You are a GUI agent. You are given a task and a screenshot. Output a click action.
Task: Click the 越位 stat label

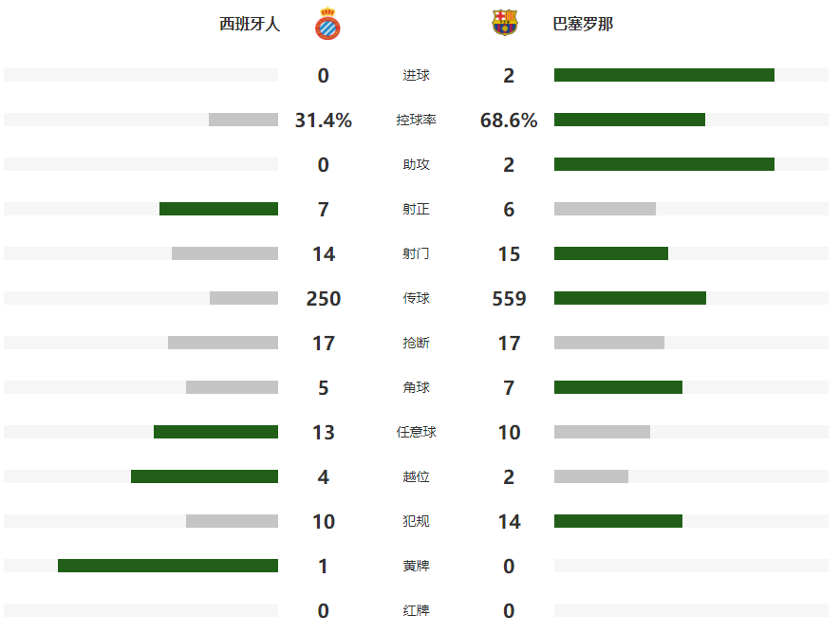click(416, 477)
